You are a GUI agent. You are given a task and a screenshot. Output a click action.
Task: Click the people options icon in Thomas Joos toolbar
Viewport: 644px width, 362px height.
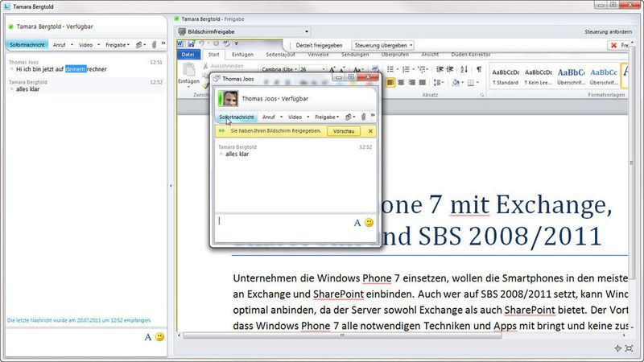349,117
